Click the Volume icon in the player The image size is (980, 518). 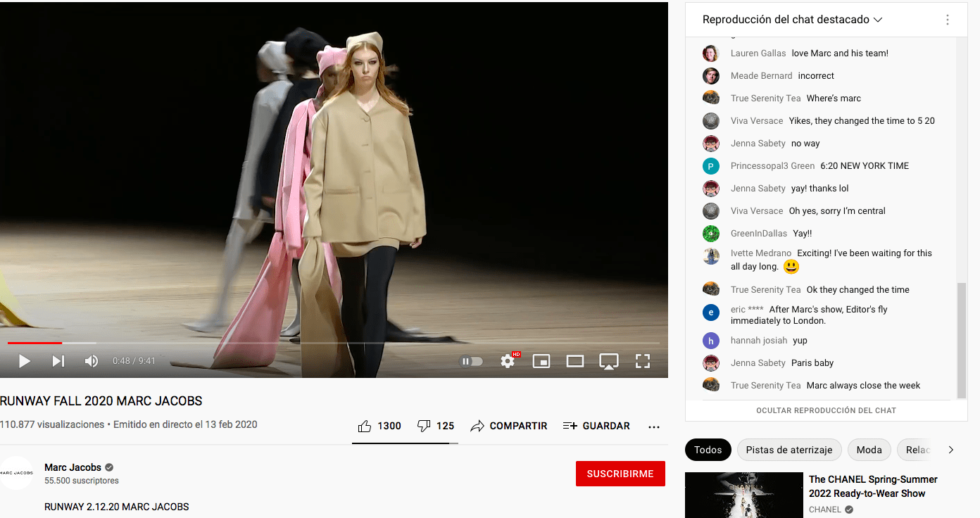click(91, 360)
